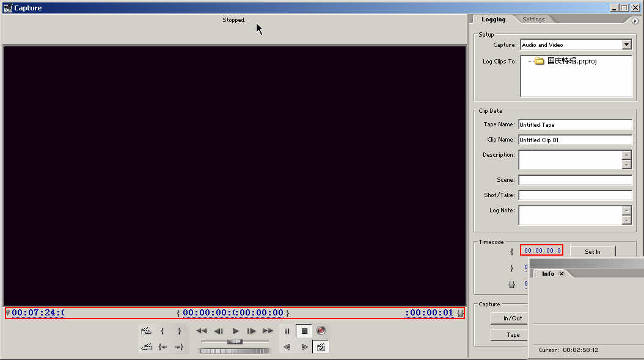Start recording with red Record button
This screenshot has height=360, width=644.
click(321, 331)
